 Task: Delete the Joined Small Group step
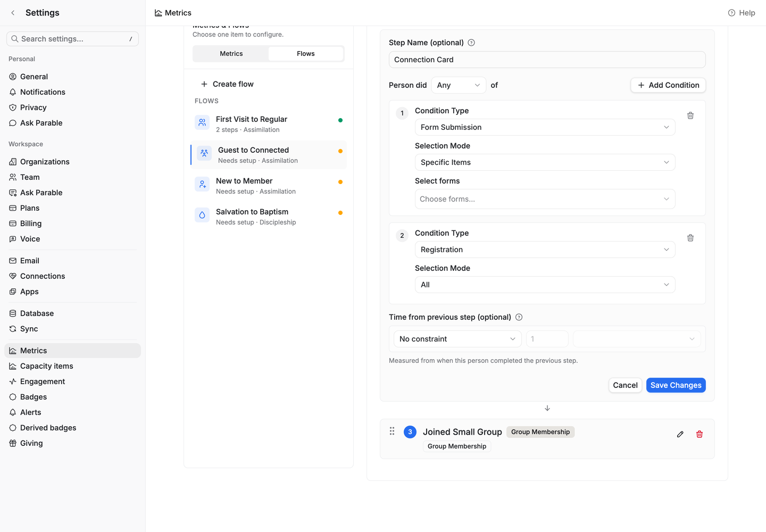700,435
